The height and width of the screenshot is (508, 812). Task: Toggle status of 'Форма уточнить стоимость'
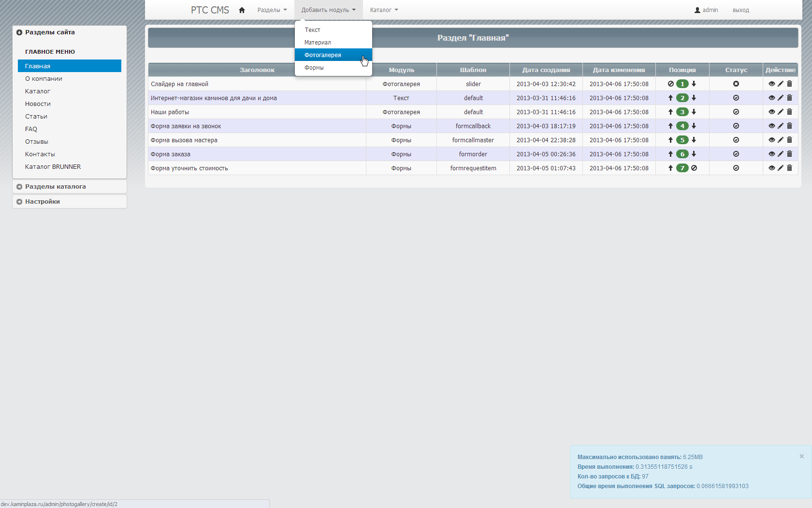[x=736, y=168]
